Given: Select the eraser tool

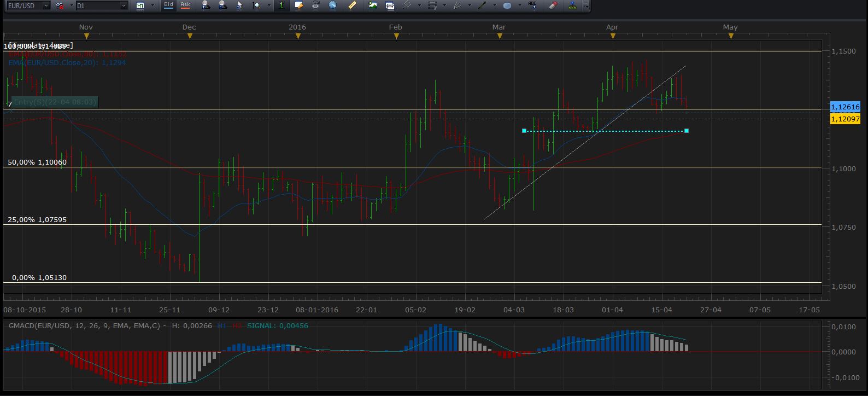Looking at the screenshot, I should point(553,5).
